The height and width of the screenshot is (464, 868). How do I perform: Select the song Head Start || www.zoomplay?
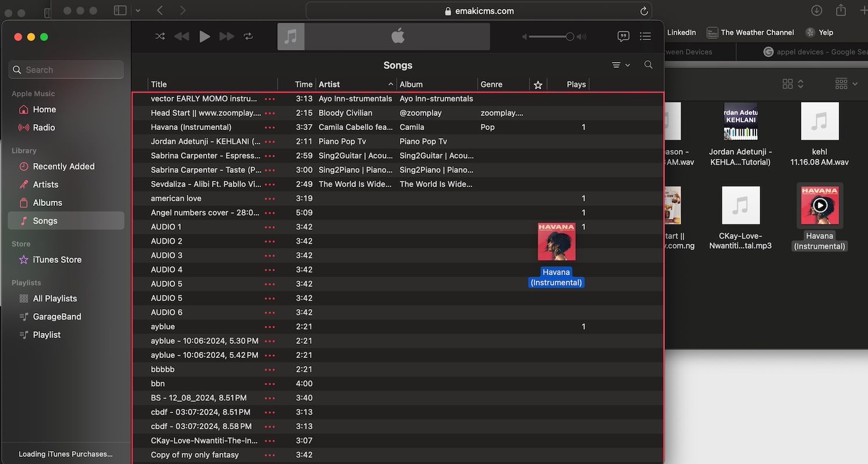398,113
